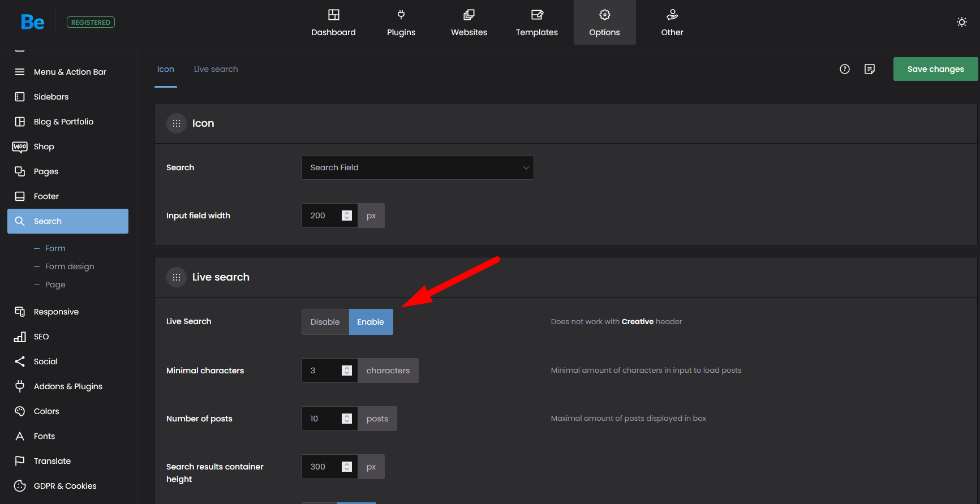Click the REGISTERED badge
980x504 pixels.
[91, 22]
